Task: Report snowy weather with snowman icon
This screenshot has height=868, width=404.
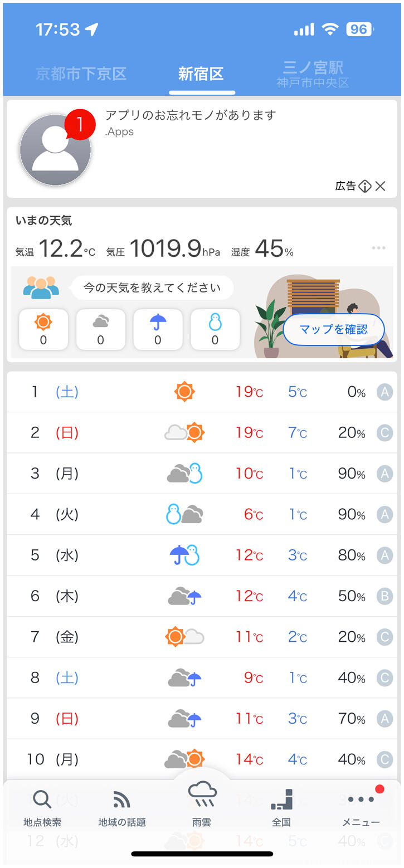Action: [x=215, y=329]
